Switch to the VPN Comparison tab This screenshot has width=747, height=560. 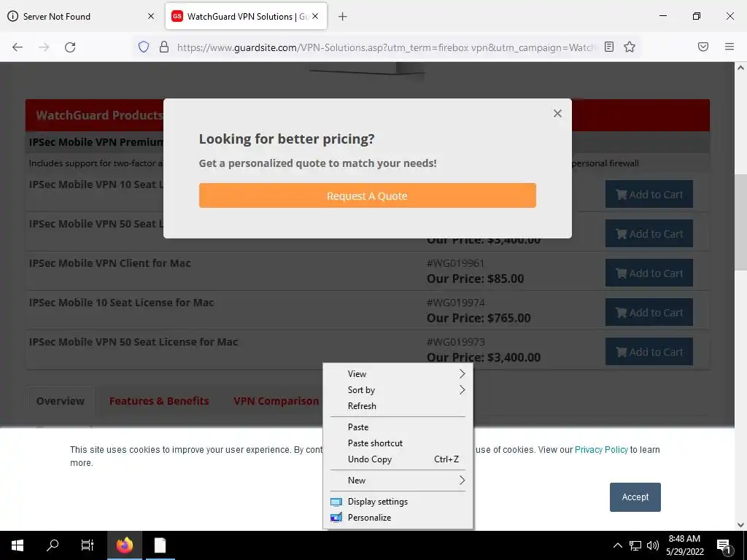tap(276, 401)
